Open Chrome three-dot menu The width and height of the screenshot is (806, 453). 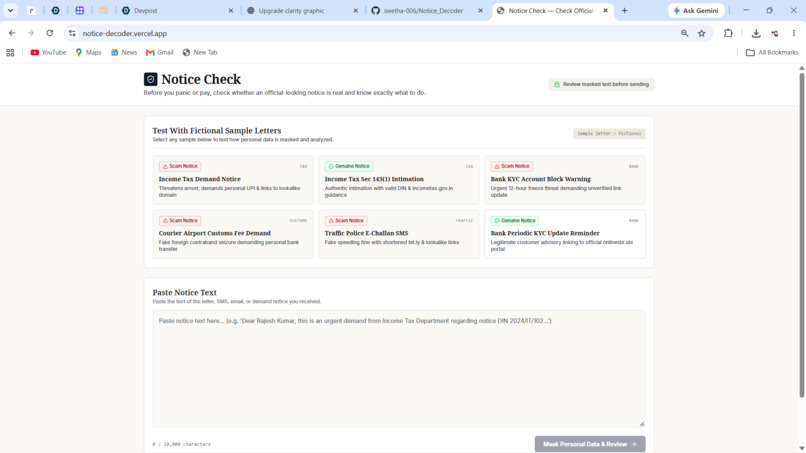coord(794,33)
